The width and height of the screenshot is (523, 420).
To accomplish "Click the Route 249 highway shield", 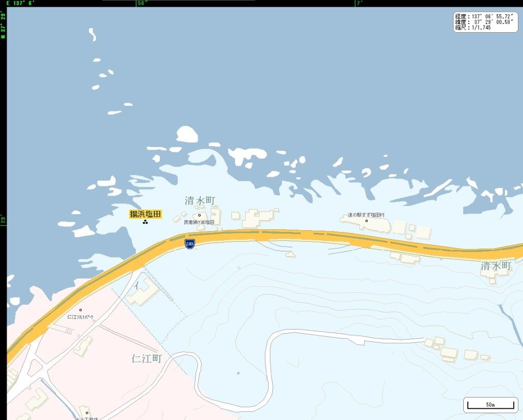I will coord(189,244).
